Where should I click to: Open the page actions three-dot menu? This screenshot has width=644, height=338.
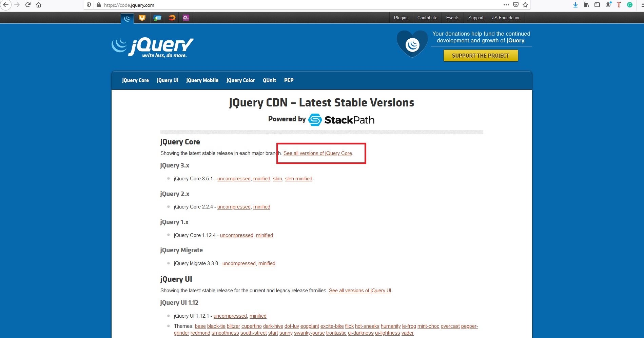(506, 5)
